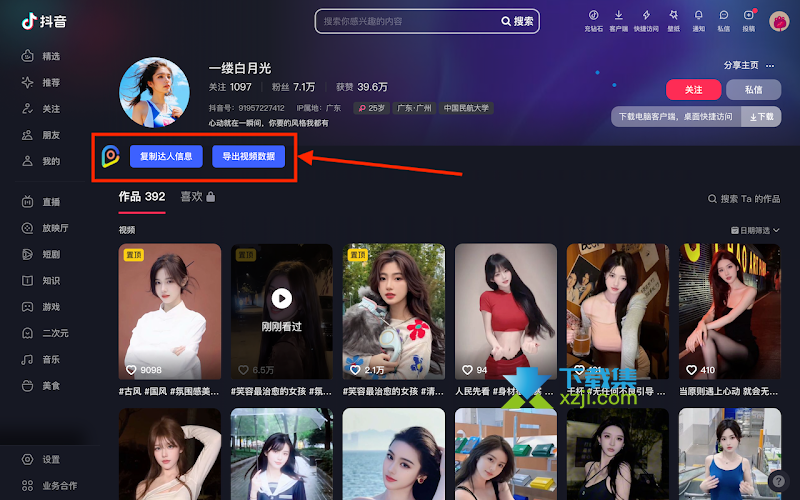
Task: Play the 刚刚看过 video thumbnail
Action: point(282,311)
